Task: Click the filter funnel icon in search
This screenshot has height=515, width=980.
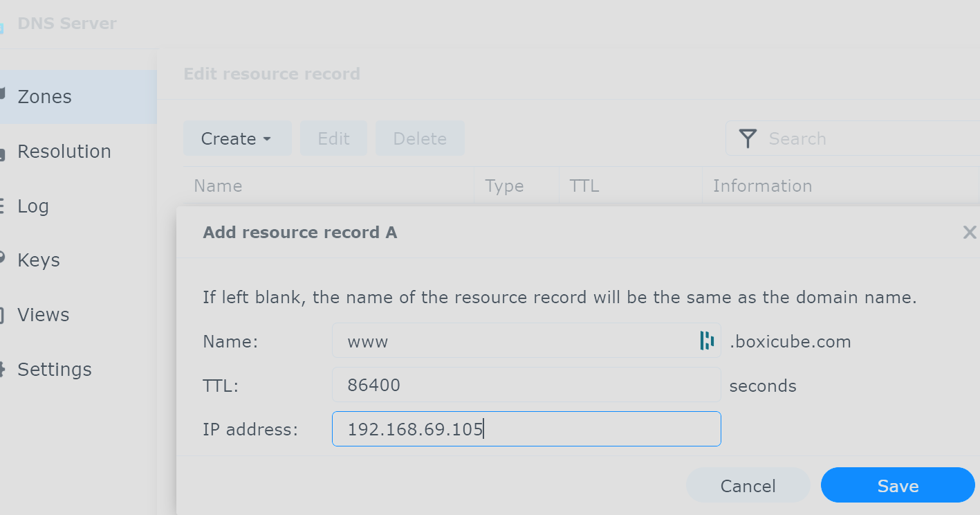Action: (x=748, y=138)
